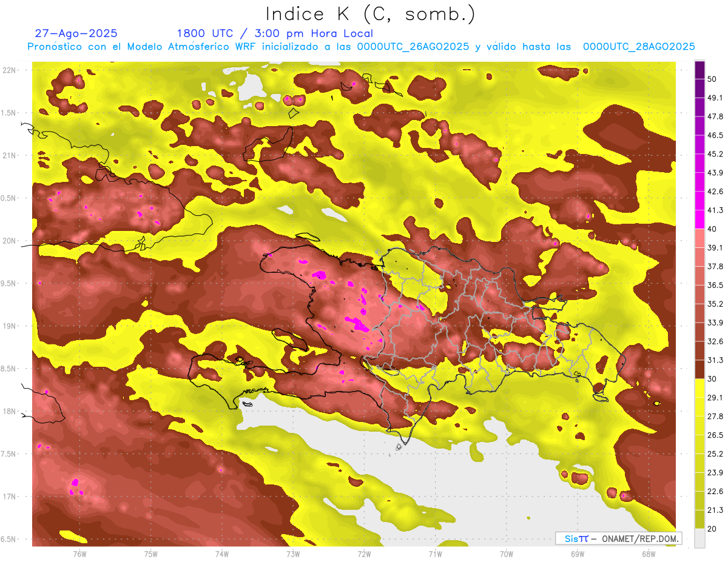Click the legend value '41.3'

tap(715, 210)
